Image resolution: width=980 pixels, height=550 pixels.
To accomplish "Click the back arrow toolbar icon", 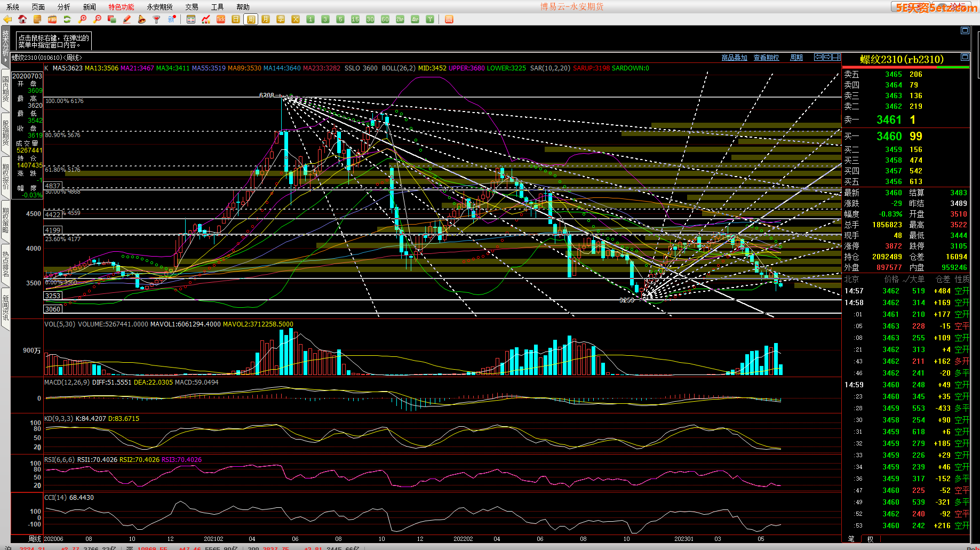I will coord(7,19).
